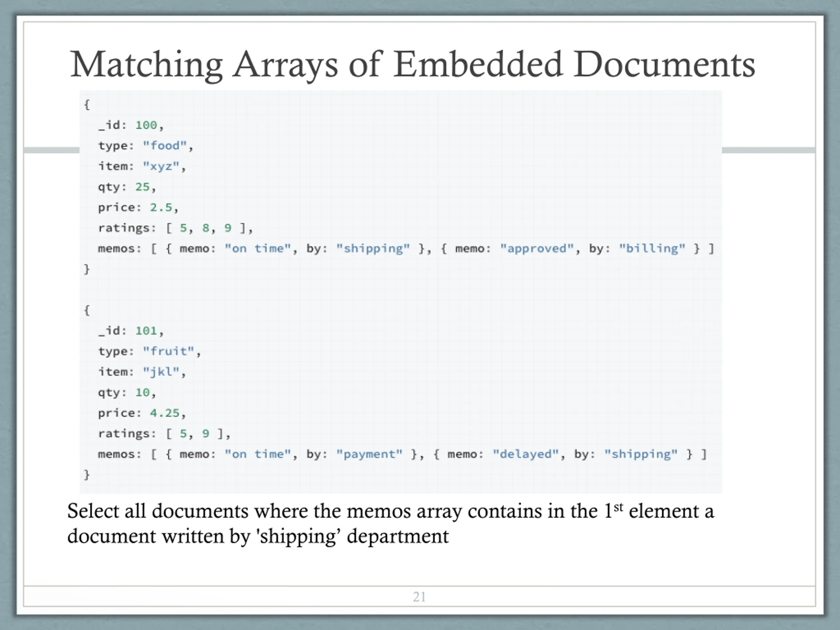Select the '_id: 100,' line
Screen dimensions: 840x630
131,125
